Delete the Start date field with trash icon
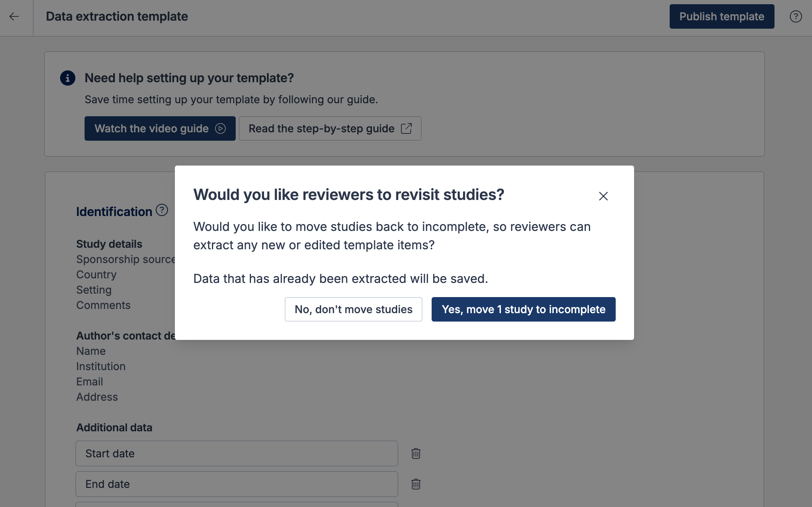812x507 pixels. (416, 453)
